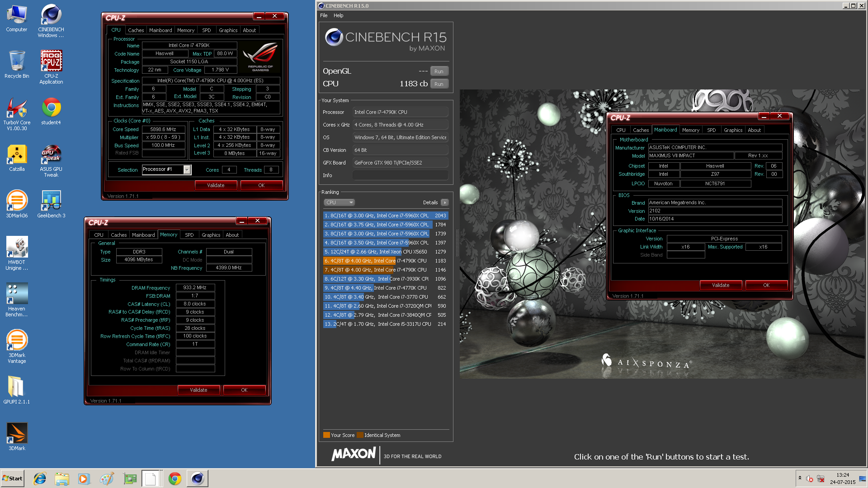Open the Paint icon in the taskbar
This screenshot has height=488, width=868.
coord(107,479)
